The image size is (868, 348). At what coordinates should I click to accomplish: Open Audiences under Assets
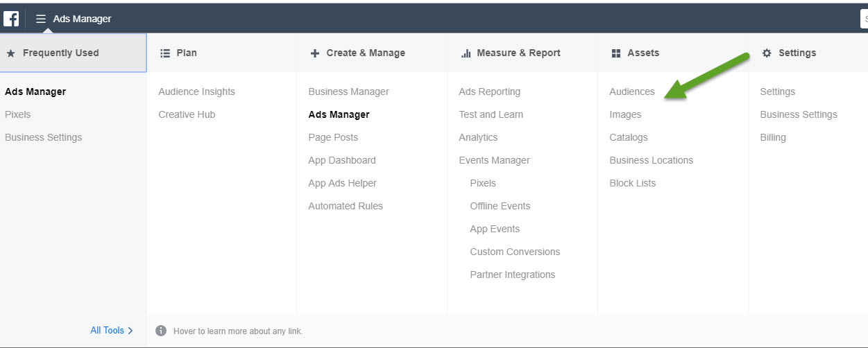[x=632, y=92]
